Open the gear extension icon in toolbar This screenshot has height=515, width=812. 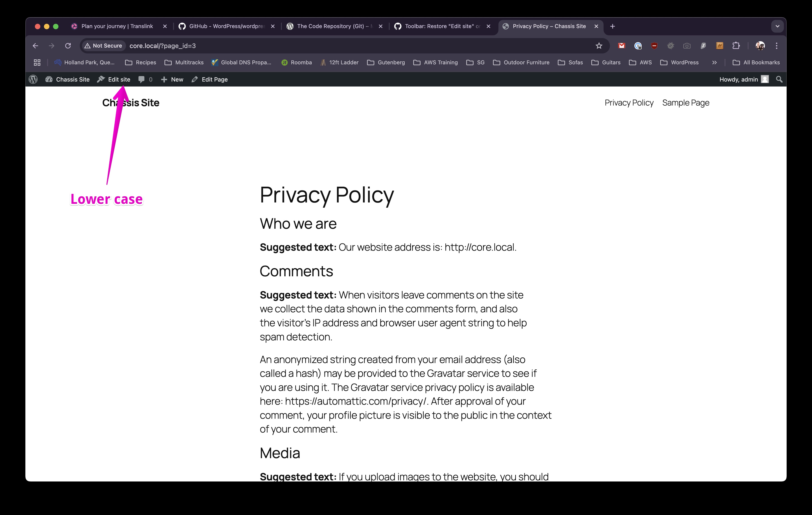coord(671,46)
